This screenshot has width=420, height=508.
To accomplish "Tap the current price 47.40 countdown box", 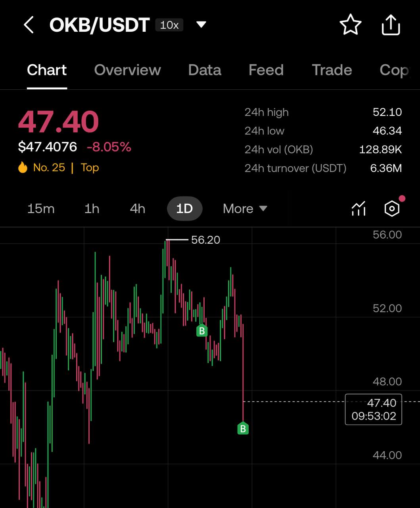I will click(374, 409).
